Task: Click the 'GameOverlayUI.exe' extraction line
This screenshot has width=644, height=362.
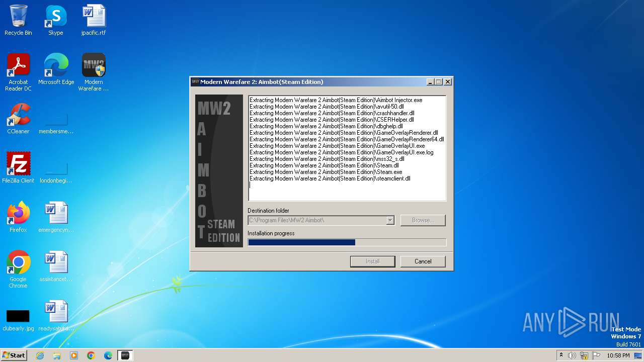Action: click(337, 146)
